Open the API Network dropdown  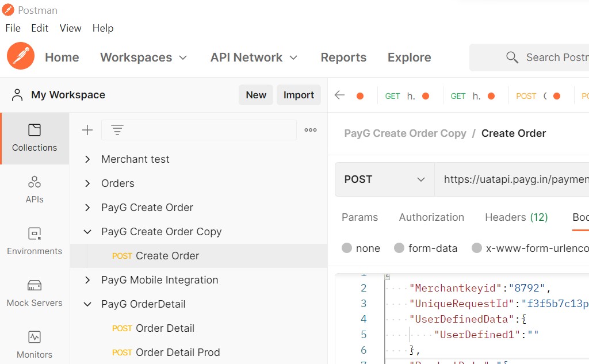[254, 58]
